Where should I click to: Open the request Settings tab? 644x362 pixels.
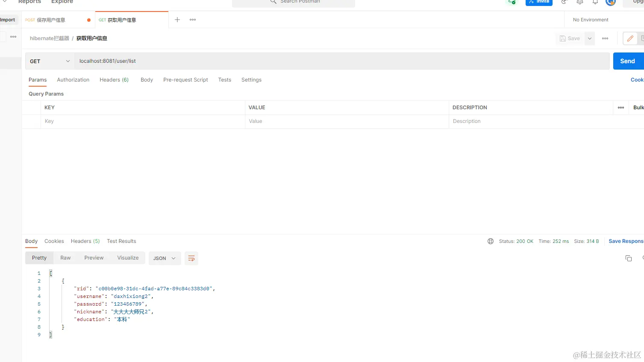[251, 80]
